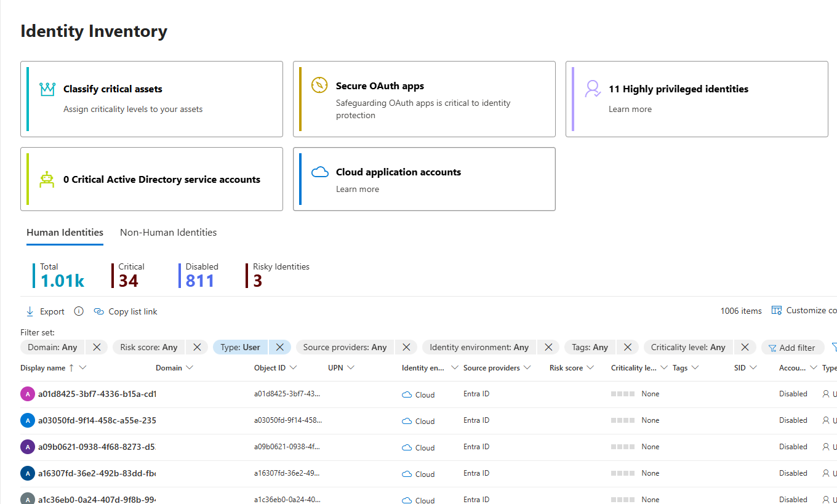Click the risk score indicator bars in first row

[x=624, y=394]
